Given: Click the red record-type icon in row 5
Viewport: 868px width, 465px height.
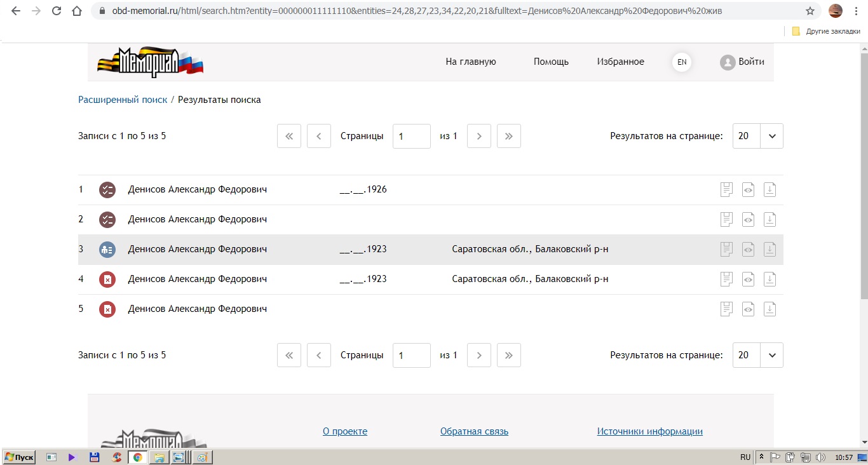Looking at the screenshot, I should click(107, 309).
